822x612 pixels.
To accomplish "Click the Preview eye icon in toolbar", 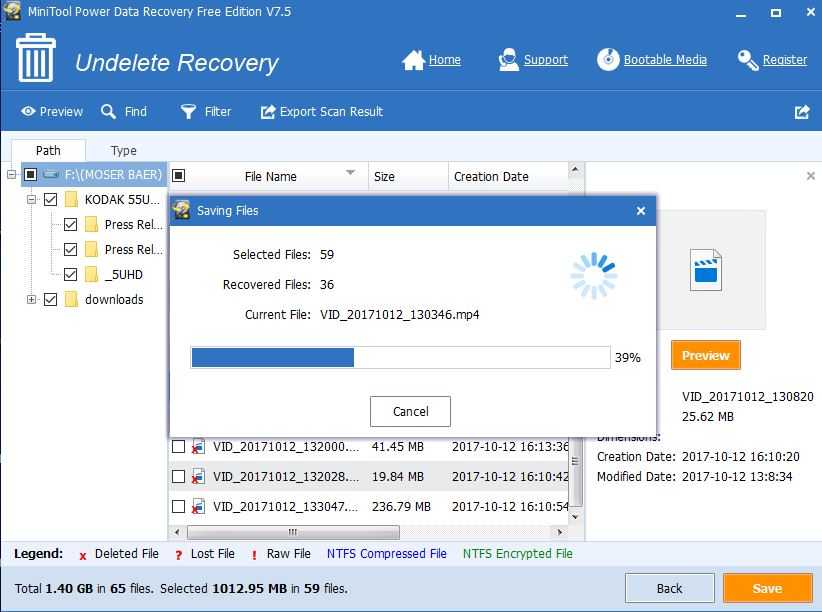I will point(28,111).
